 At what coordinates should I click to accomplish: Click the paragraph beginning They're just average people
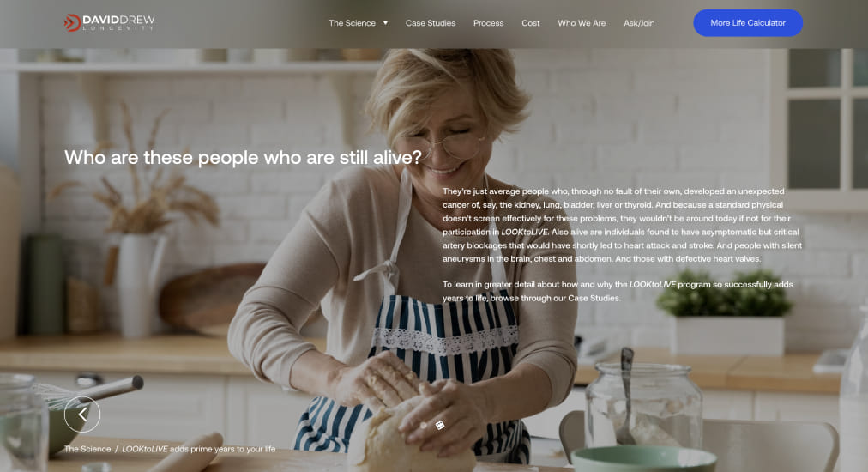point(622,225)
